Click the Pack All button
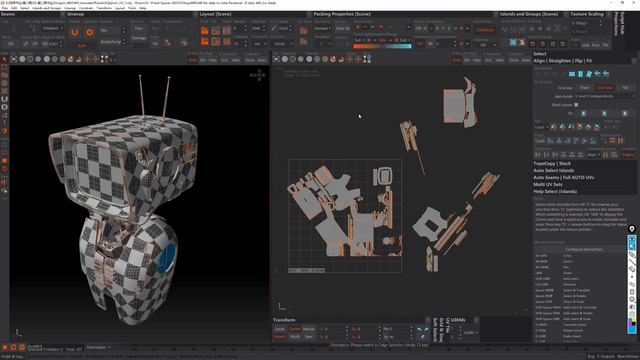The image size is (640, 360). pyautogui.click(x=342, y=29)
